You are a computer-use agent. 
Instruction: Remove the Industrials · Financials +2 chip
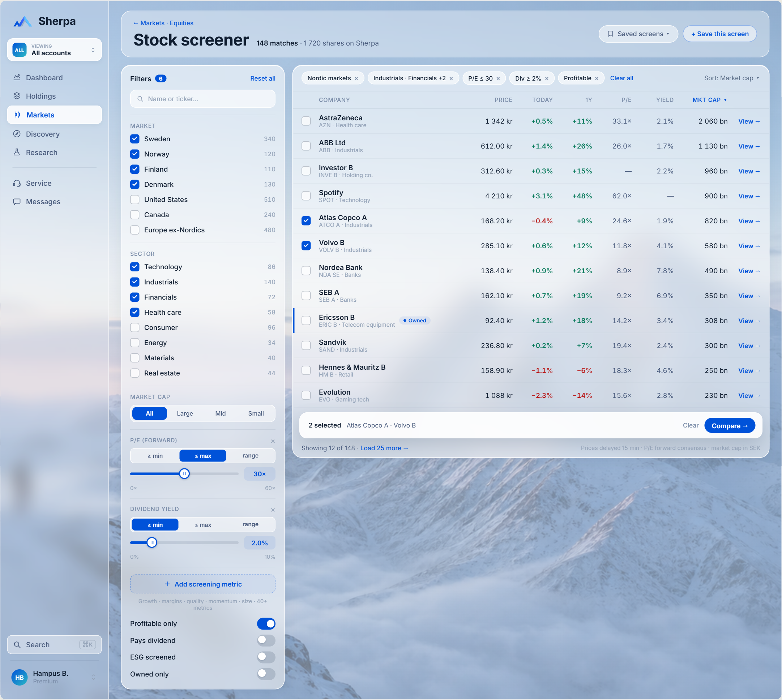coord(451,78)
